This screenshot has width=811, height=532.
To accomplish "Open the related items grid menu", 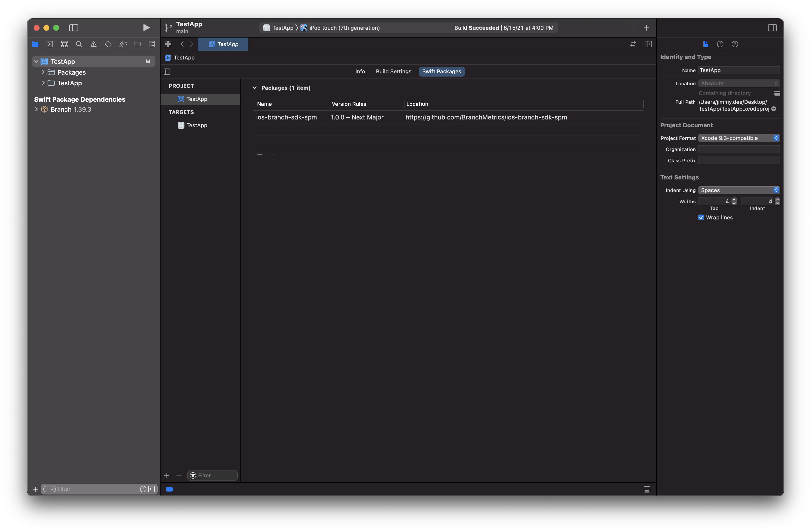I will (168, 44).
